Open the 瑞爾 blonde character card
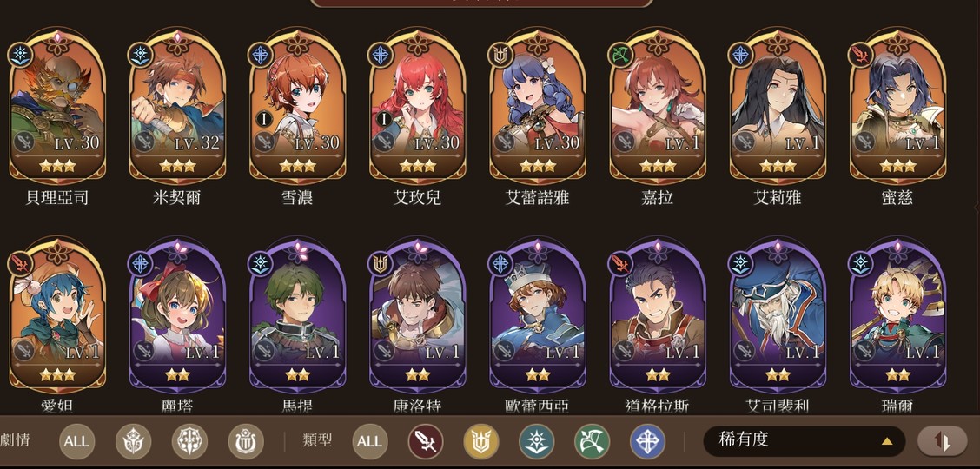Viewport: 980px width, 469px height. click(897, 315)
